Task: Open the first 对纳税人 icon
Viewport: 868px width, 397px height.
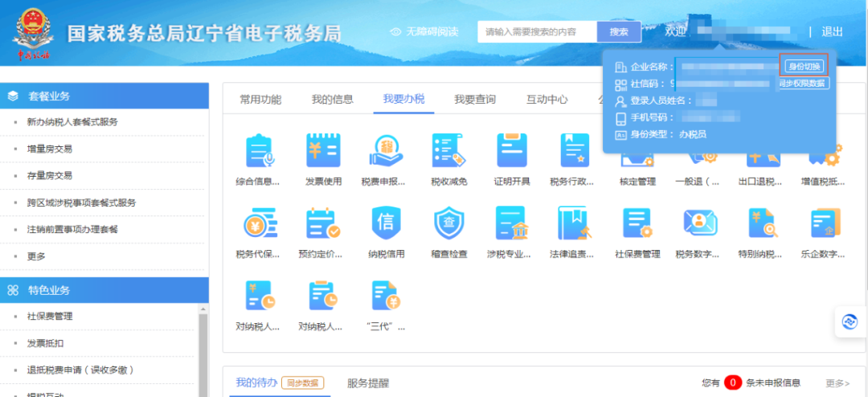Action: click(x=260, y=297)
